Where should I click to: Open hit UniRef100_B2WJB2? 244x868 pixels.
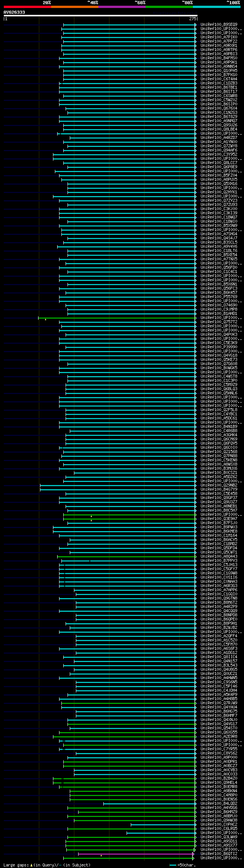(x=219, y=627)
